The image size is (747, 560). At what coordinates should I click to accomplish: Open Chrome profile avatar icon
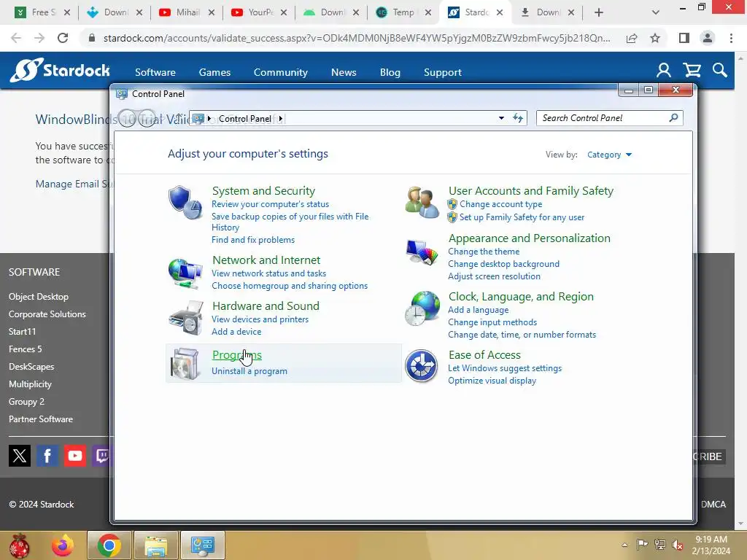pyautogui.click(x=708, y=38)
